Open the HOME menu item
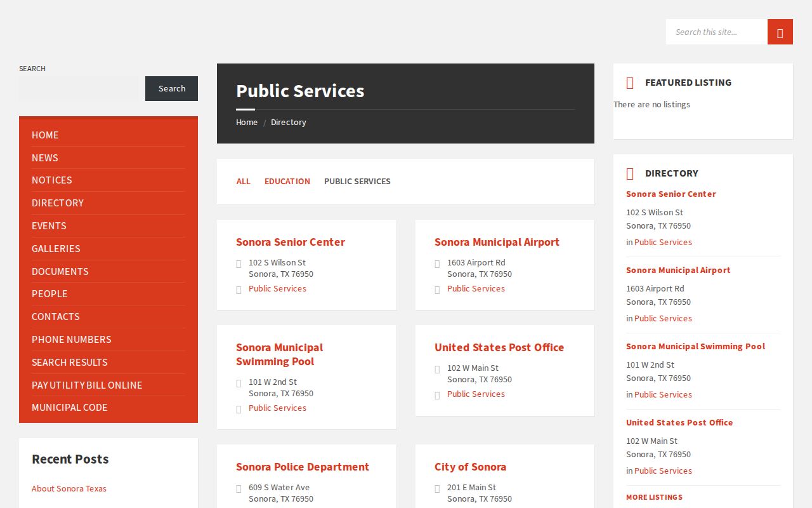This screenshot has height=508, width=812. 108,135
